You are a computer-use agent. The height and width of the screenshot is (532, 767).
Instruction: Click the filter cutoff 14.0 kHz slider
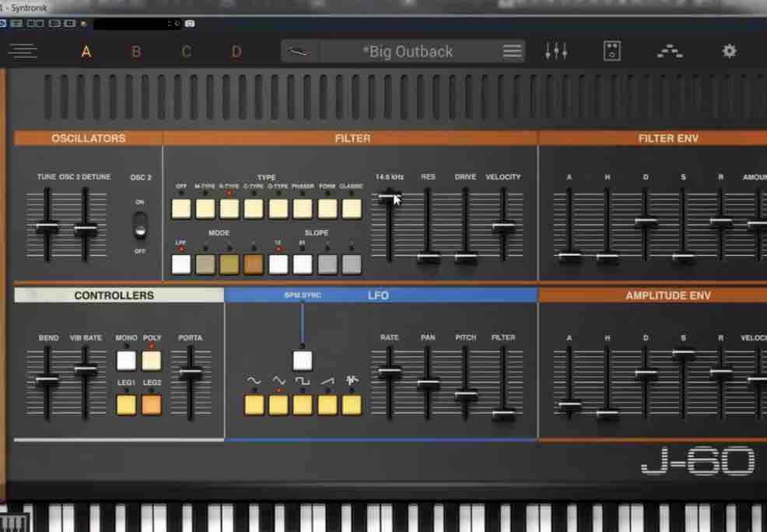coord(390,197)
